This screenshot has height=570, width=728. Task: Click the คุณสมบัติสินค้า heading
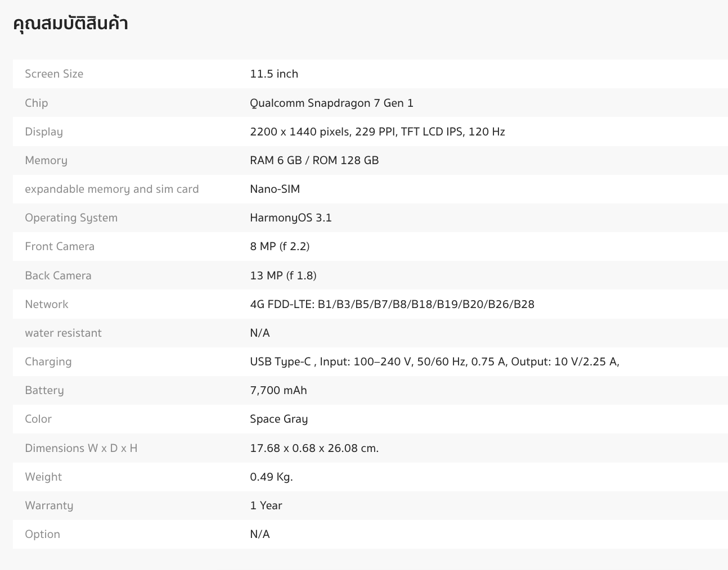tap(70, 24)
